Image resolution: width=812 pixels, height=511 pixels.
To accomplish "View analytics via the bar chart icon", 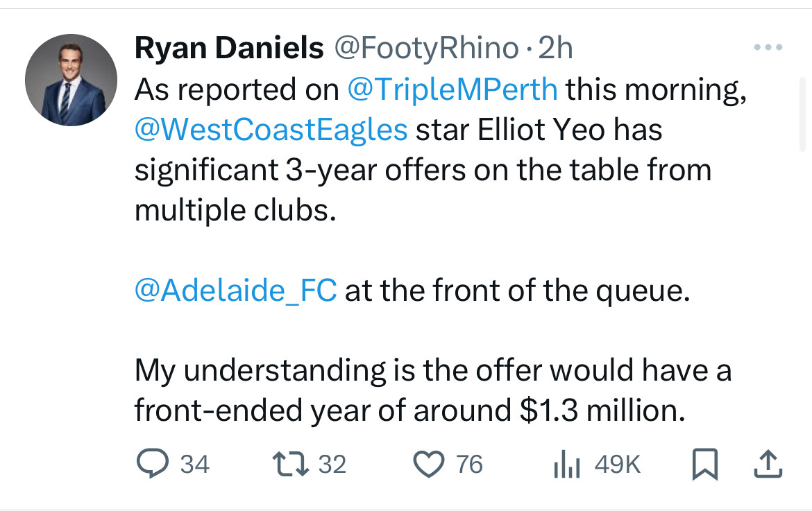I will click(566, 464).
